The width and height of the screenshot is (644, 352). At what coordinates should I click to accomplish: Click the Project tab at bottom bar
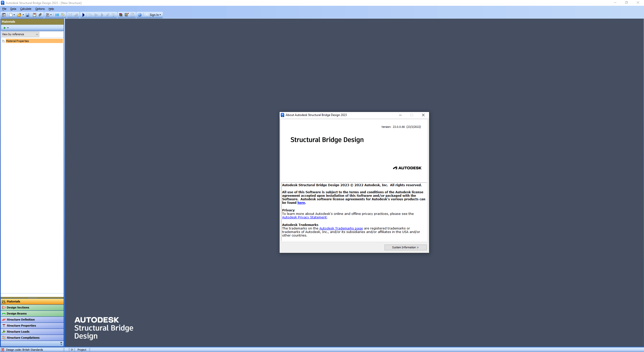82,349
